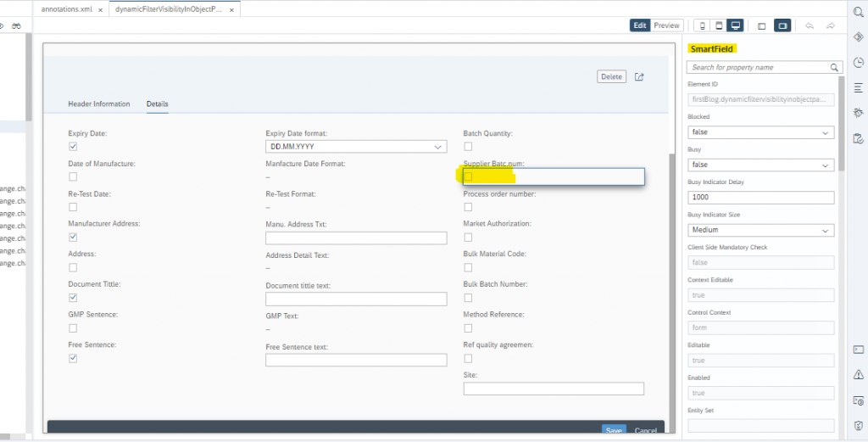Click the Busy Indicator Delay field
The height and width of the screenshot is (442, 868).
[x=760, y=197]
